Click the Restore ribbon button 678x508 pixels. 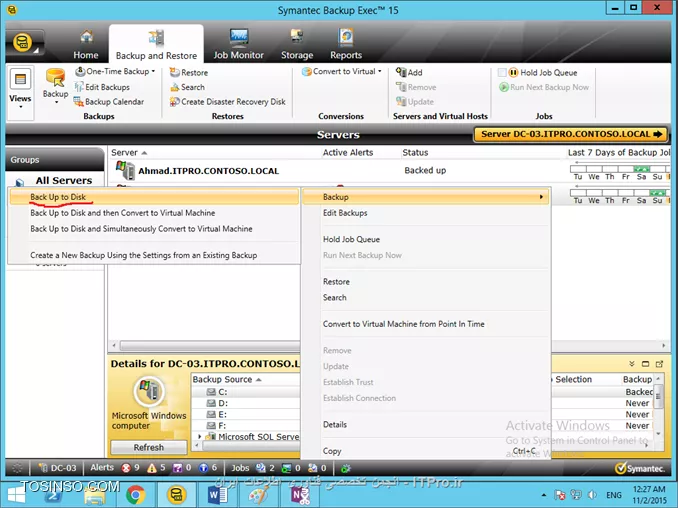click(189, 72)
